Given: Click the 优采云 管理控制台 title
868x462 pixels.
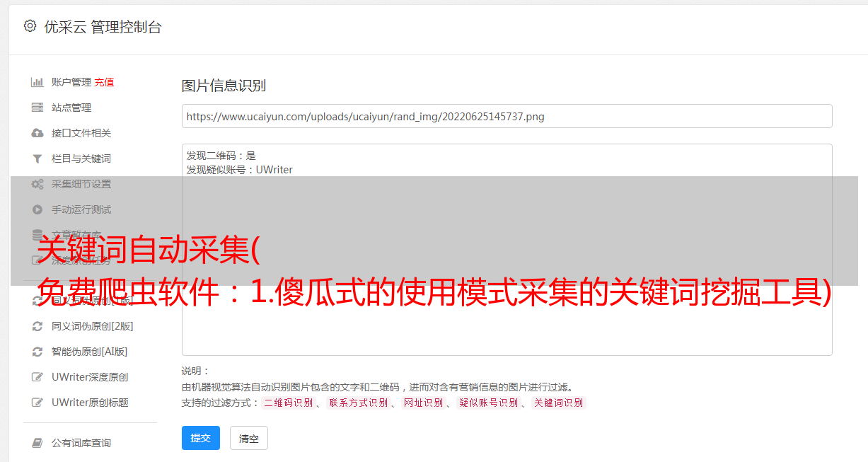Looking at the screenshot, I should click(103, 27).
